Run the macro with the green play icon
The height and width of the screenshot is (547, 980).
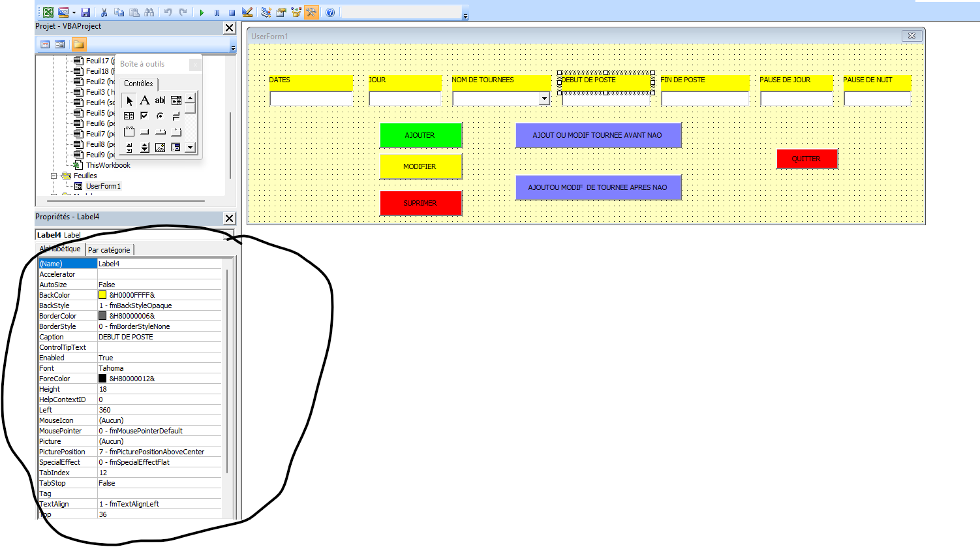click(x=202, y=12)
